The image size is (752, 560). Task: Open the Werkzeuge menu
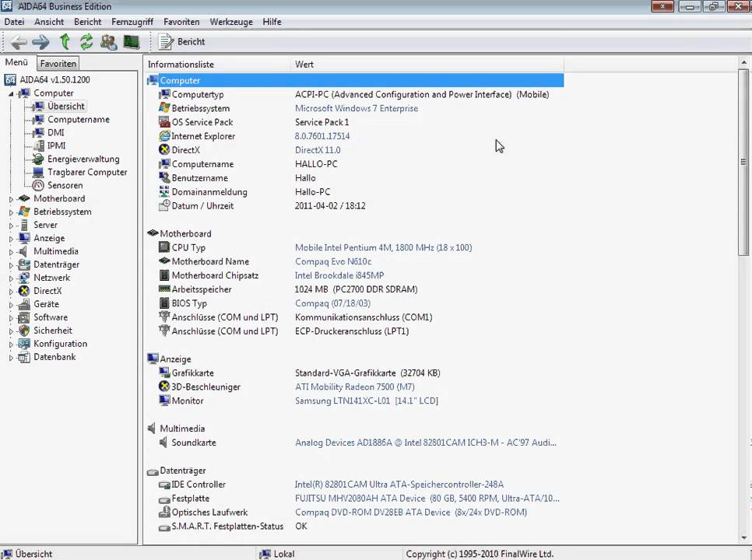[x=231, y=22]
